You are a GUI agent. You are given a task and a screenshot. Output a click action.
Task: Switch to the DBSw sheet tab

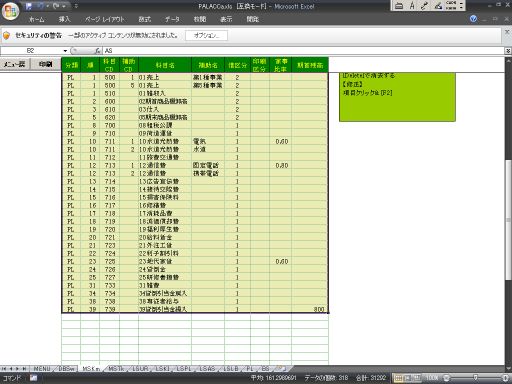click(66, 369)
